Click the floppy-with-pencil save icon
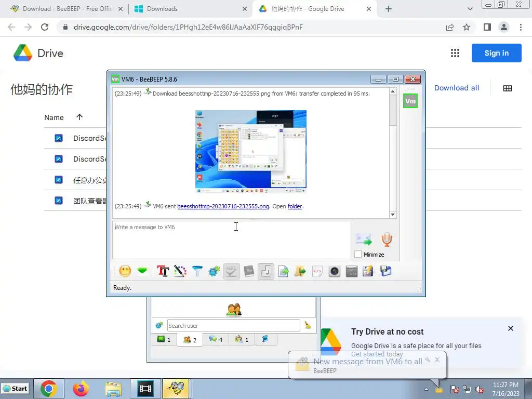The width and height of the screenshot is (532, 399). pyautogui.click(x=368, y=271)
